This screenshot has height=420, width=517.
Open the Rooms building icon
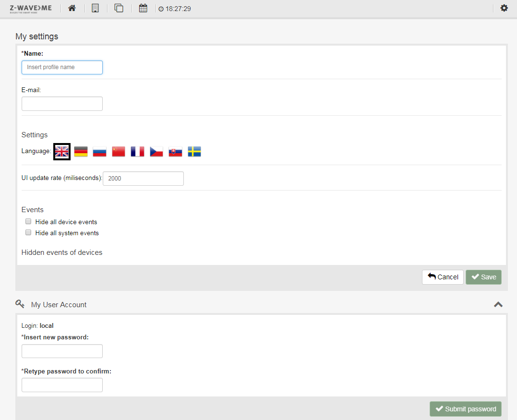click(95, 8)
